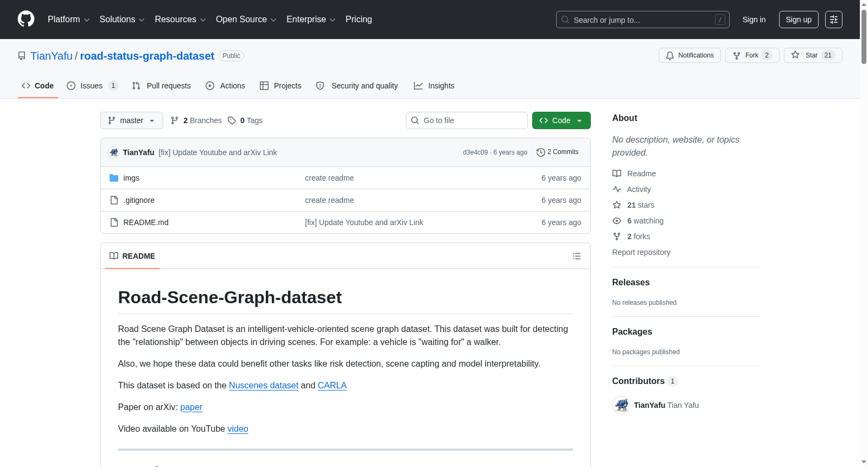Image resolution: width=868 pixels, height=467 pixels.
Task: Click the Notifications button
Action: tap(690, 55)
